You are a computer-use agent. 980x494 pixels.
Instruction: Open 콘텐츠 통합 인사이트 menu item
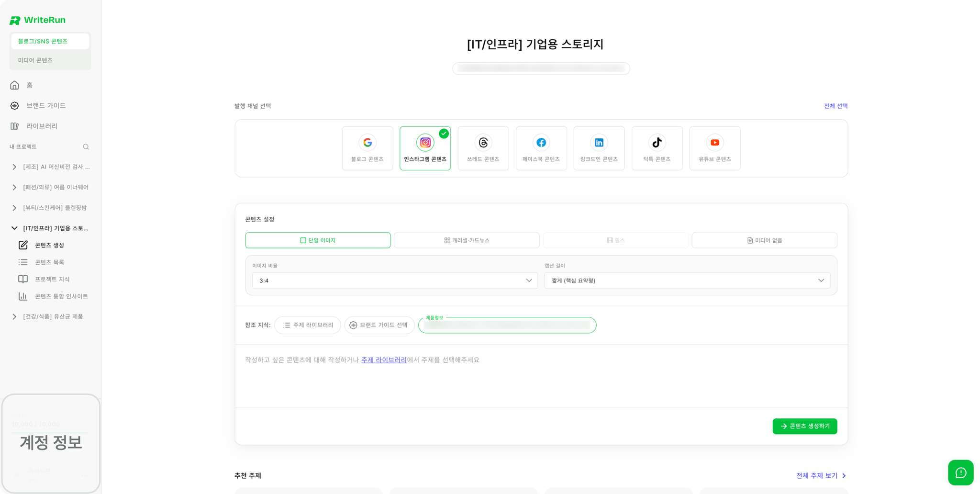61,296
